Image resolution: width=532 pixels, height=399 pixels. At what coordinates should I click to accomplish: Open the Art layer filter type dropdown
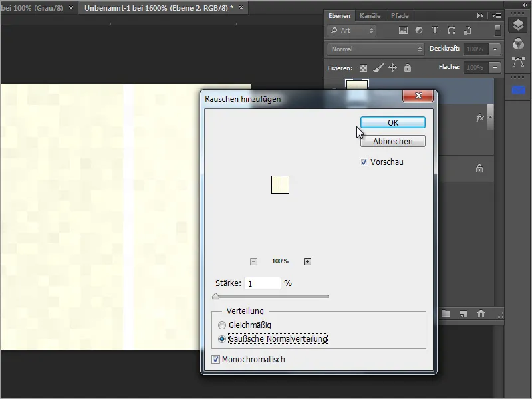(352, 31)
